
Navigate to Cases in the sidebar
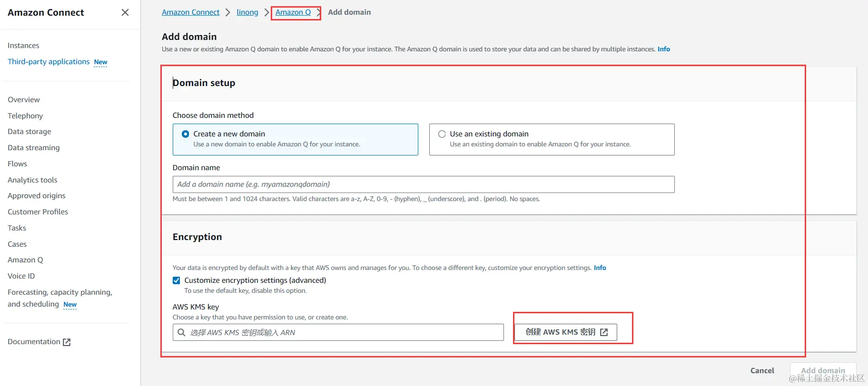(x=17, y=244)
